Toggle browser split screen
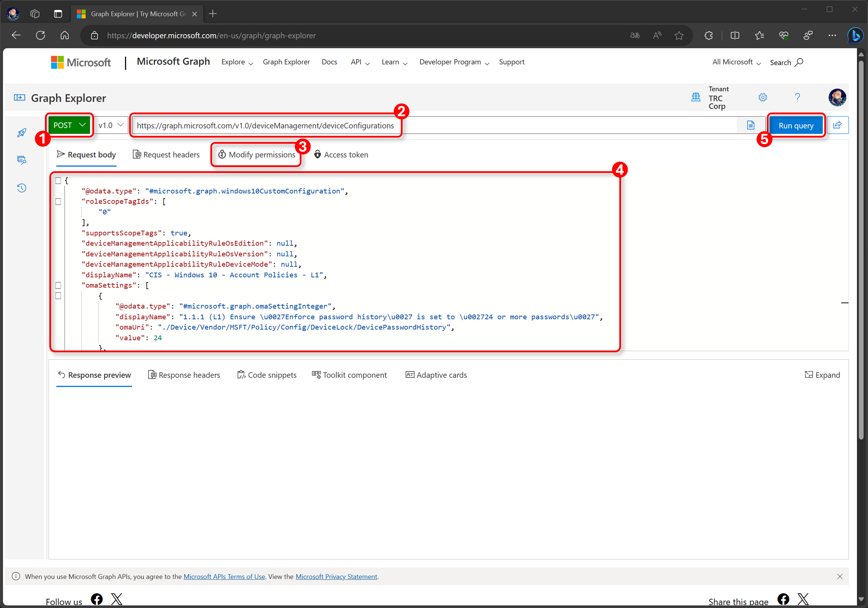This screenshot has height=608, width=868. tap(735, 36)
